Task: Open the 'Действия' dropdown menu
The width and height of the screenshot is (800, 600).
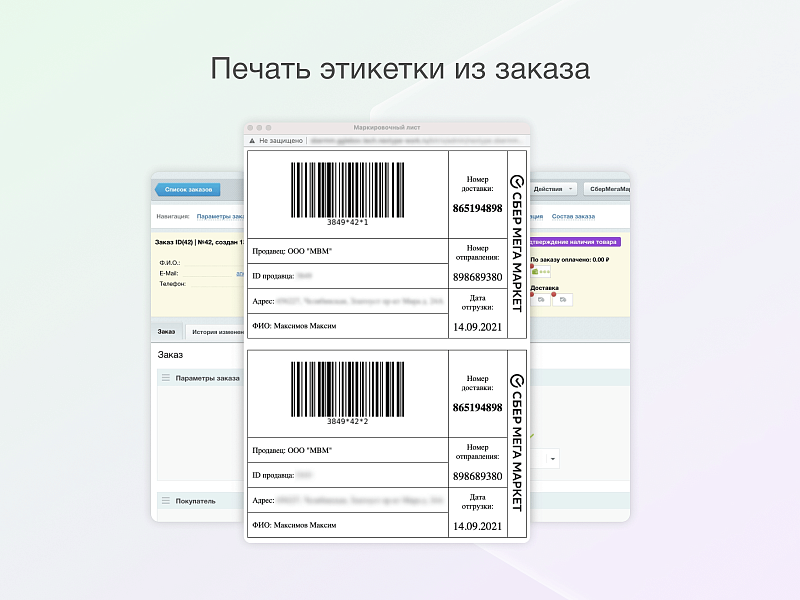Action: [x=553, y=189]
